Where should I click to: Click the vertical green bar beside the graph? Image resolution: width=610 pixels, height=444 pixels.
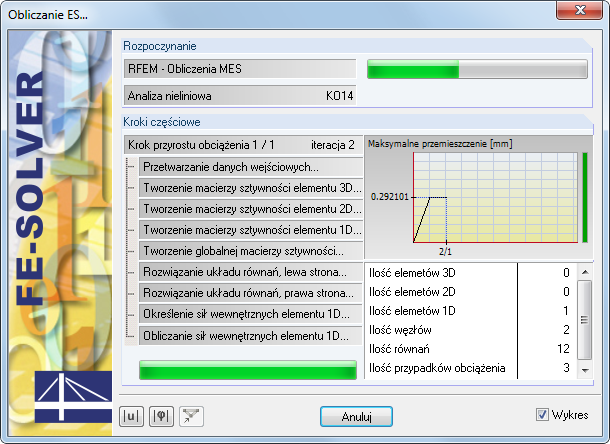[585, 197]
